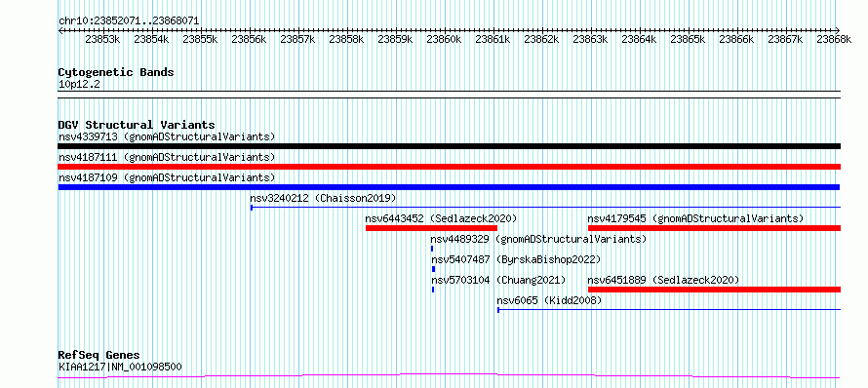Open the nsv4187109 (gnomADStructuralVariants) label

pos(167,177)
